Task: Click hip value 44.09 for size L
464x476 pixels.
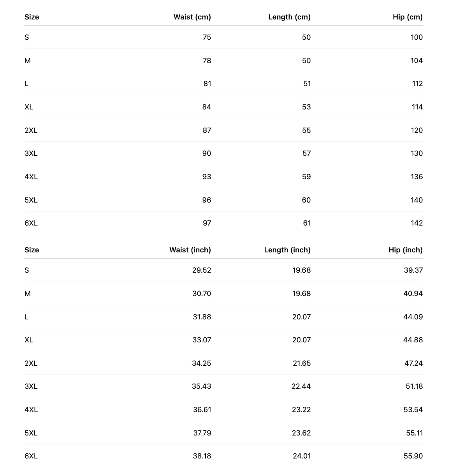Action: pyautogui.click(x=413, y=317)
